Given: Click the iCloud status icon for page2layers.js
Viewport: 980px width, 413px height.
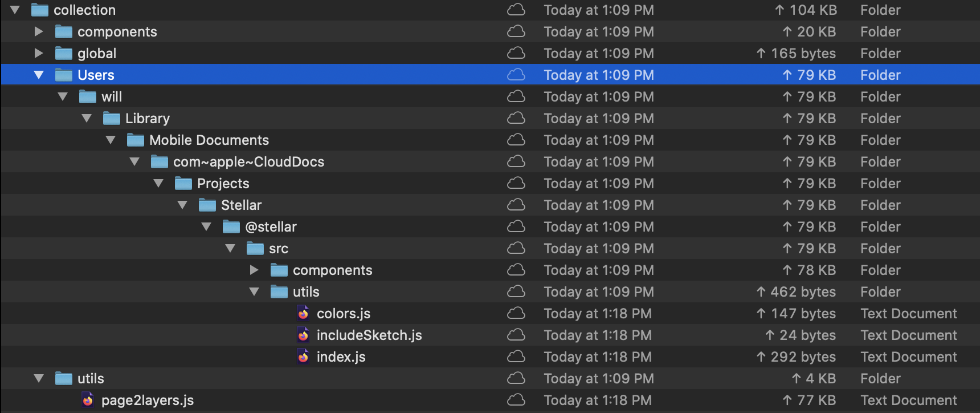Looking at the screenshot, I should click(x=516, y=400).
